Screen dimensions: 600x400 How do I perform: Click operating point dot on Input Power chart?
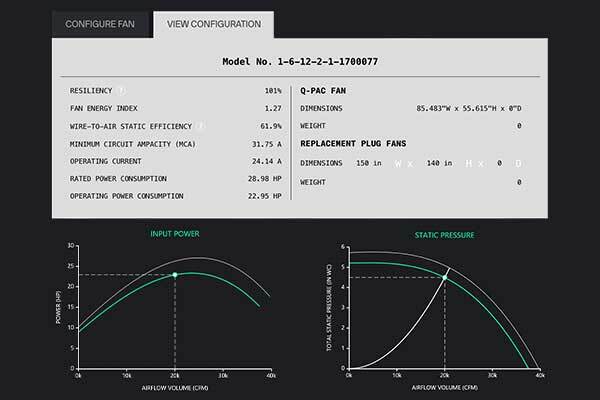tap(175, 274)
